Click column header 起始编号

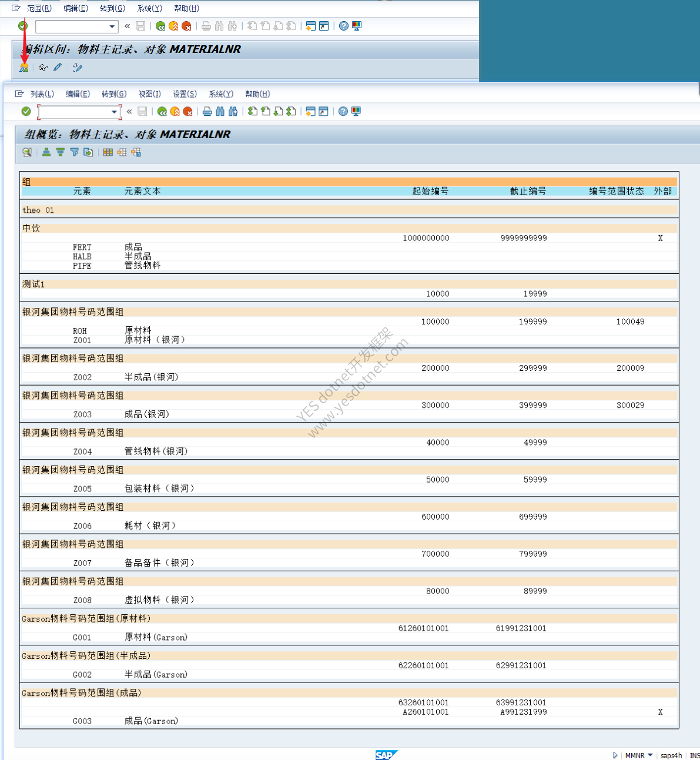click(x=430, y=191)
